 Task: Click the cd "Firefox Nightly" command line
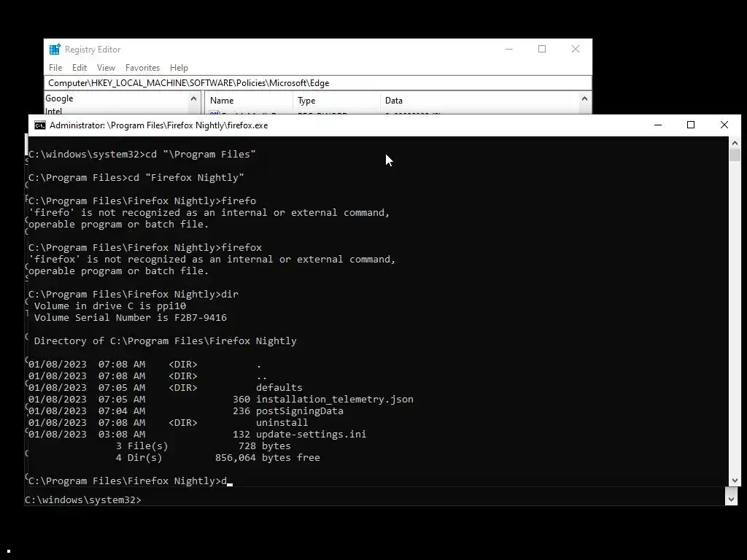pyautogui.click(x=136, y=177)
